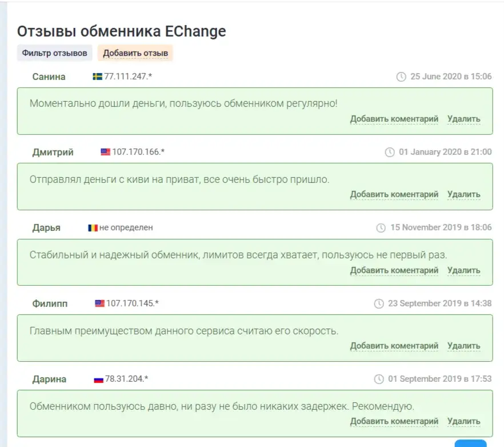The width and height of the screenshot is (504, 447).
Task: Select reviewer name Санина
Action: coord(49,77)
